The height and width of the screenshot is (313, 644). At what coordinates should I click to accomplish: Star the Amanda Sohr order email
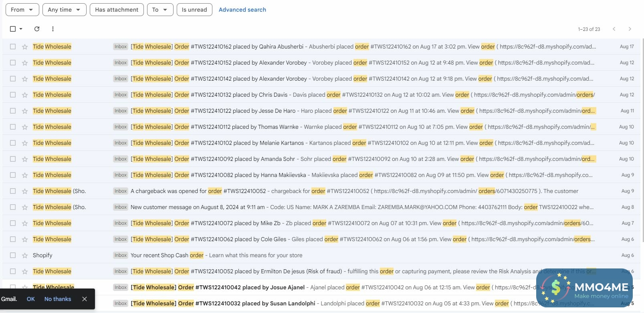(25, 159)
